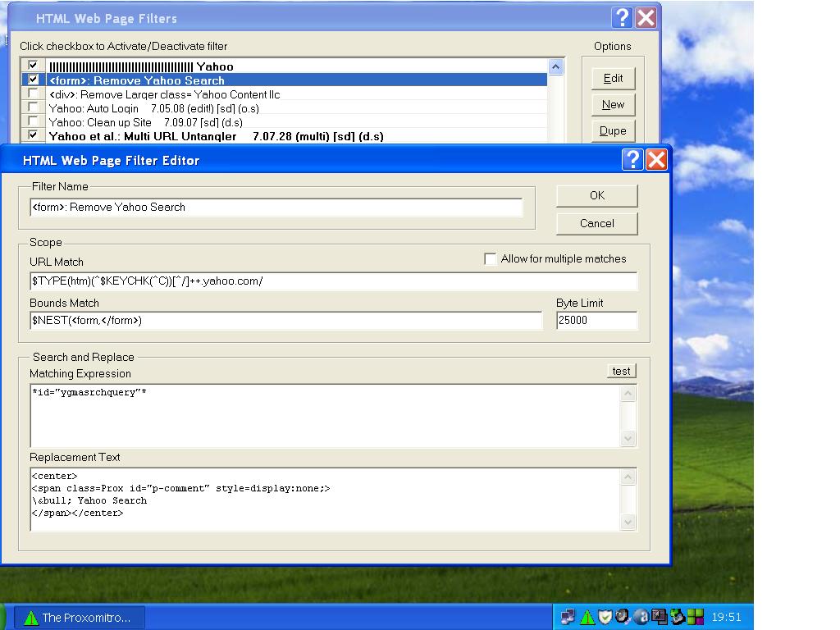Click the Byte Limit field
The width and height of the screenshot is (840, 630).
(x=596, y=321)
